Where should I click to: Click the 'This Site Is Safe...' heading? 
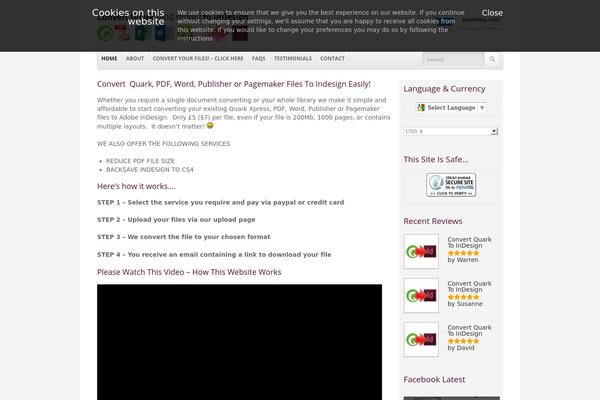coord(436,159)
